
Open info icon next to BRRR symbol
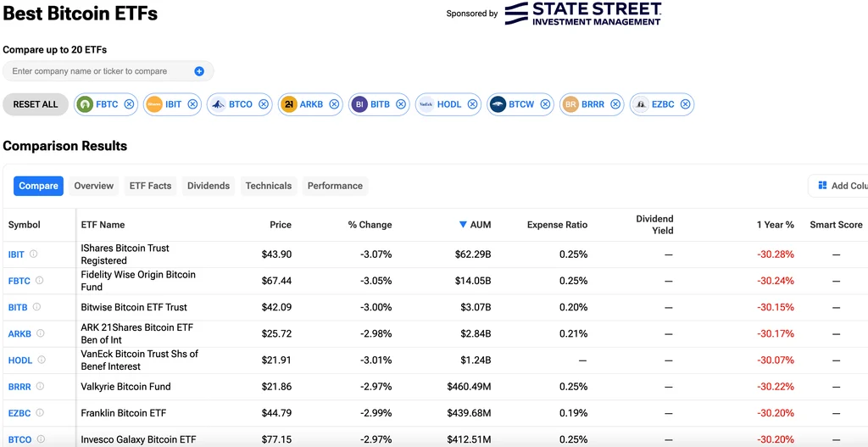40,386
